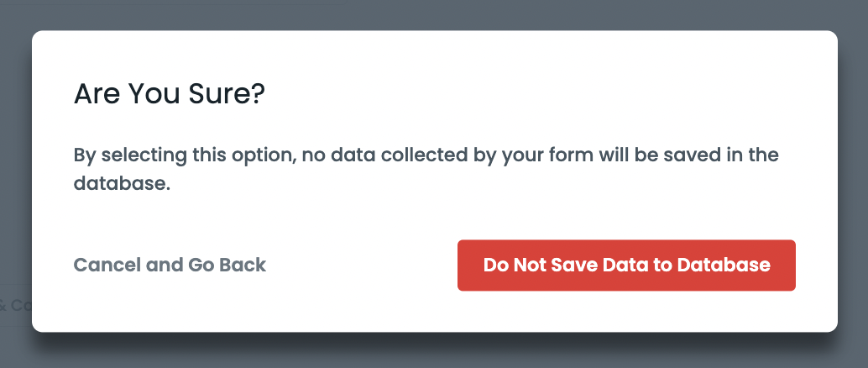868x368 pixels.
Task: Click the empty space between the dialog's two actions
Action: pyautogui.click(x=361, y=265)
